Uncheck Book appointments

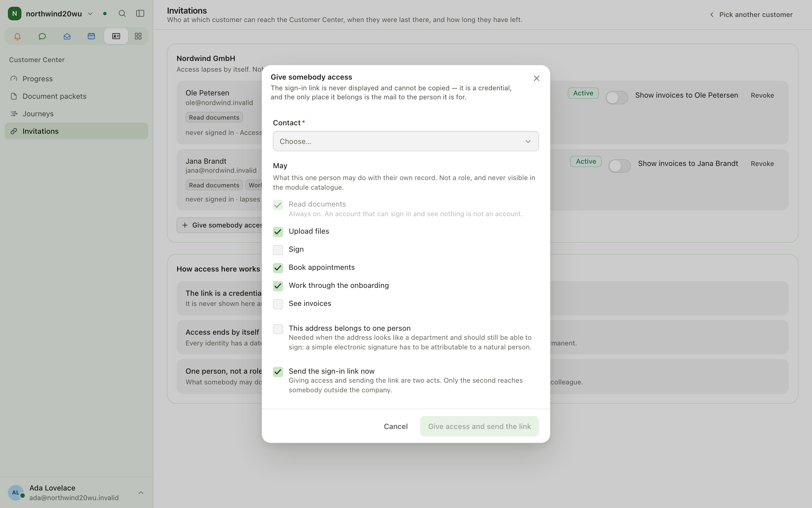coord(278,268)
